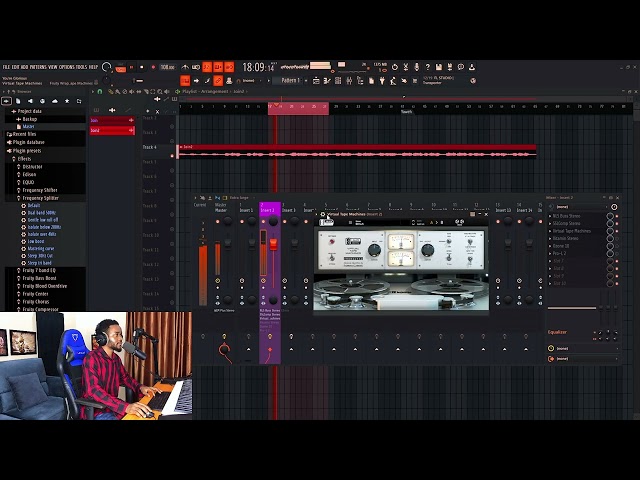The width and height of the screenshot is (640, 480).
Task: Click the play/pause transport button
Action: pyautogui.click(x=131, y=67)
